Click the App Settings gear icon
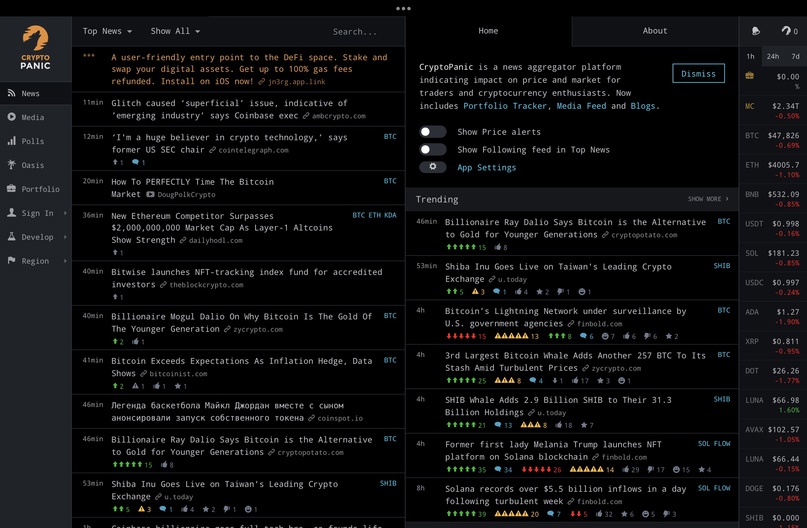 (433, 167)
